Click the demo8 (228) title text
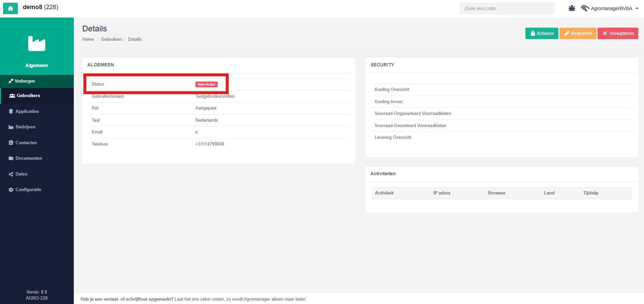644x304 pixels. click(x=40, y=7)
